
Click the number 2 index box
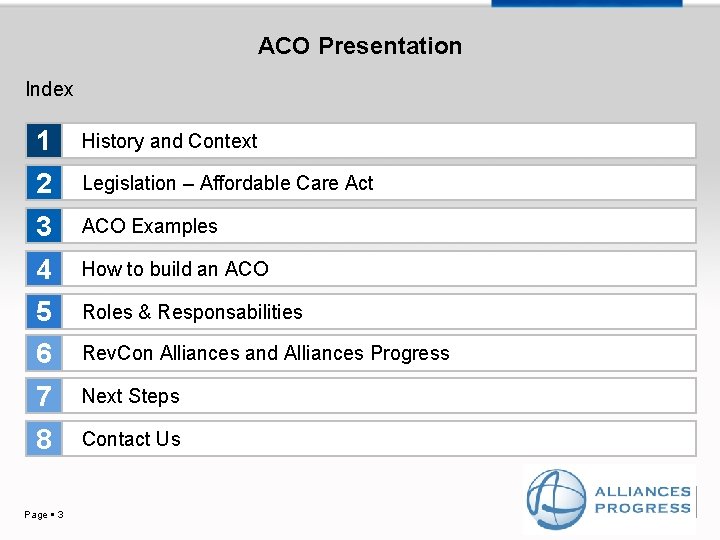(43, 183)
